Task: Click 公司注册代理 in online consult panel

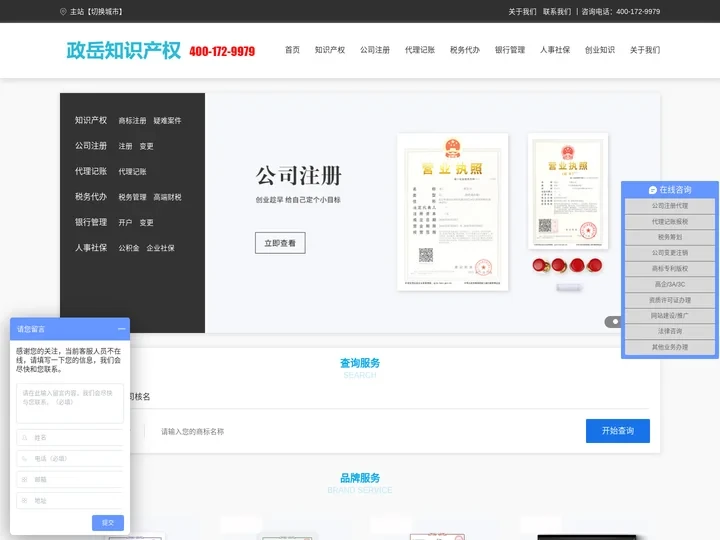Action: point(670,206)
